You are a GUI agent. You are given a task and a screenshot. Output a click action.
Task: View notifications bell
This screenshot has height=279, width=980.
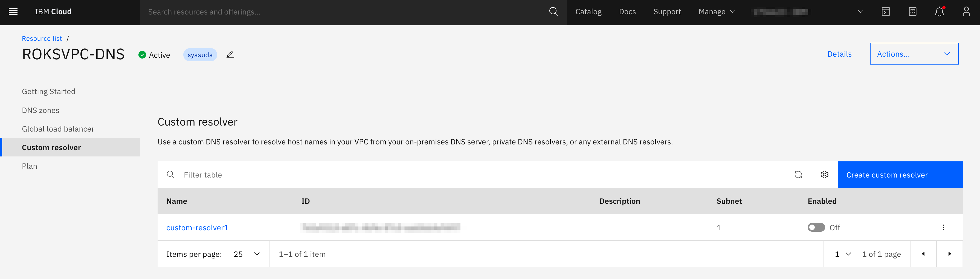[x=939, y=12]
